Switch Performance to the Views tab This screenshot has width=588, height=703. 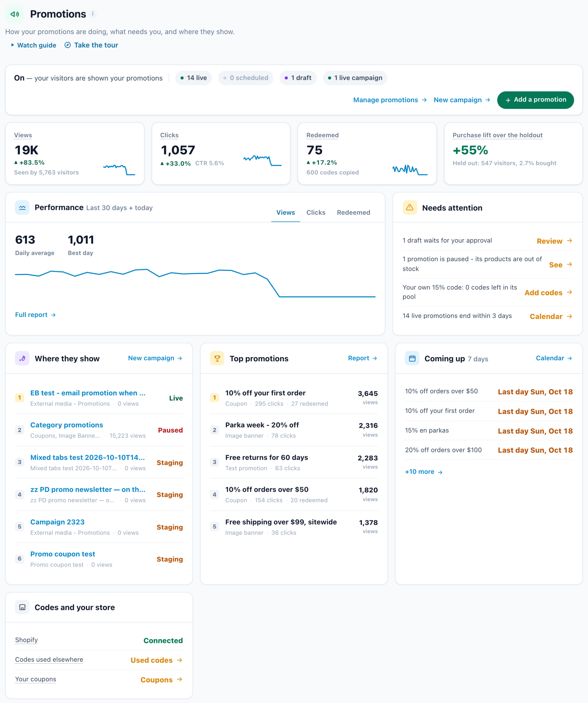pos(286,213)
